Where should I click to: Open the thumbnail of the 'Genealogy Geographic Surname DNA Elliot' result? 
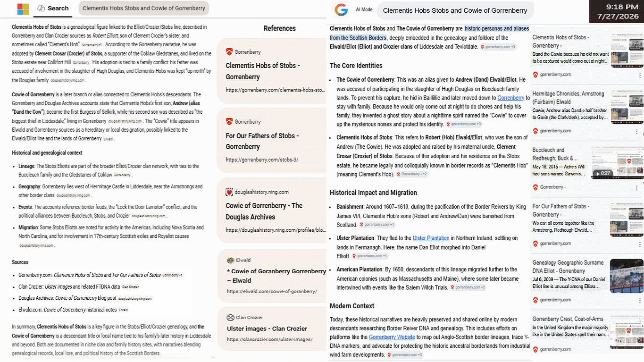coord(627,275)
